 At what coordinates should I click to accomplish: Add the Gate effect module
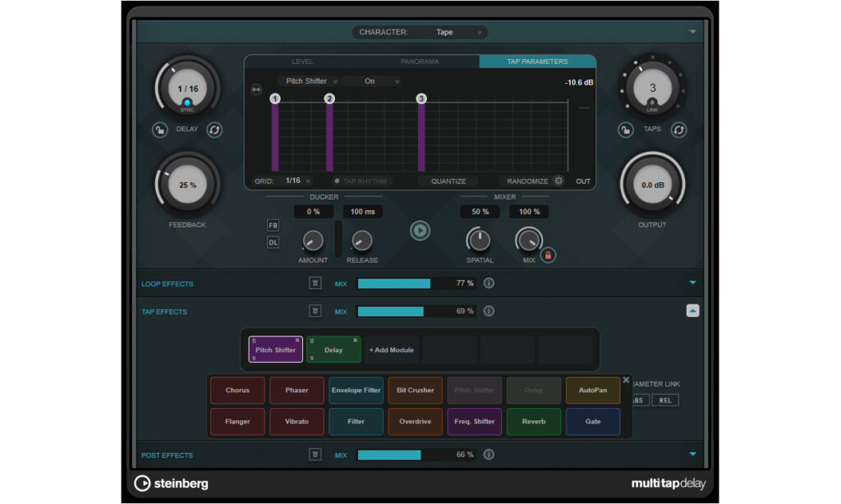click(x=593, y=421)
